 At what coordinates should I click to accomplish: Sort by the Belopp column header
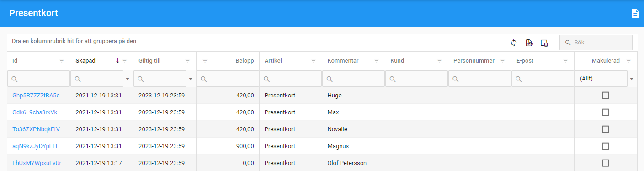(x=245, y=60)
